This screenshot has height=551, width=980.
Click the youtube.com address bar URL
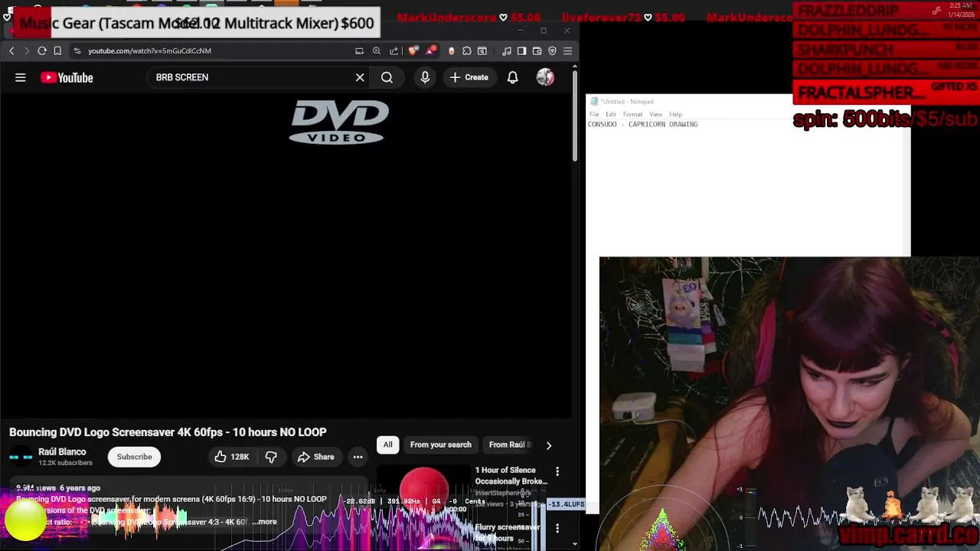pos(149,51)
